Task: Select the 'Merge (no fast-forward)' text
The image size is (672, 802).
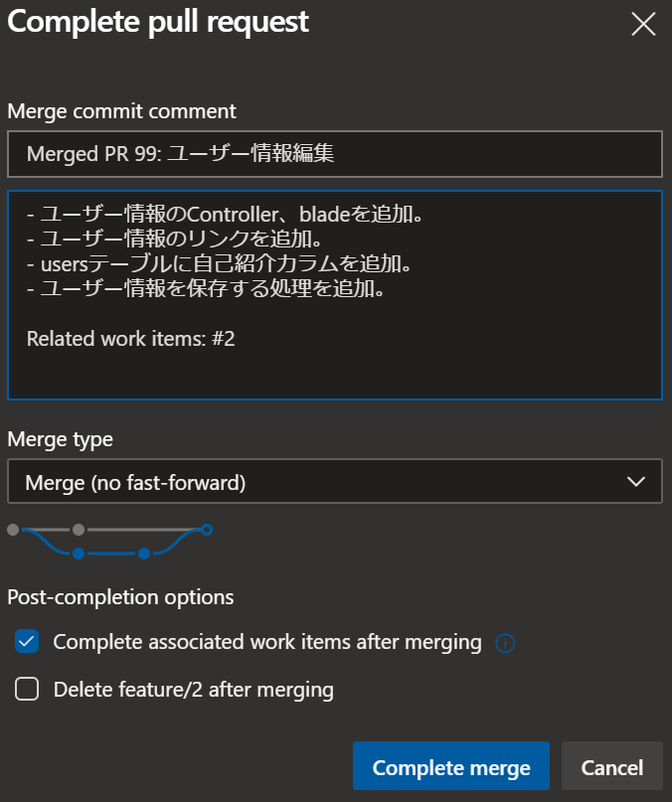Action: coord(135,482)
